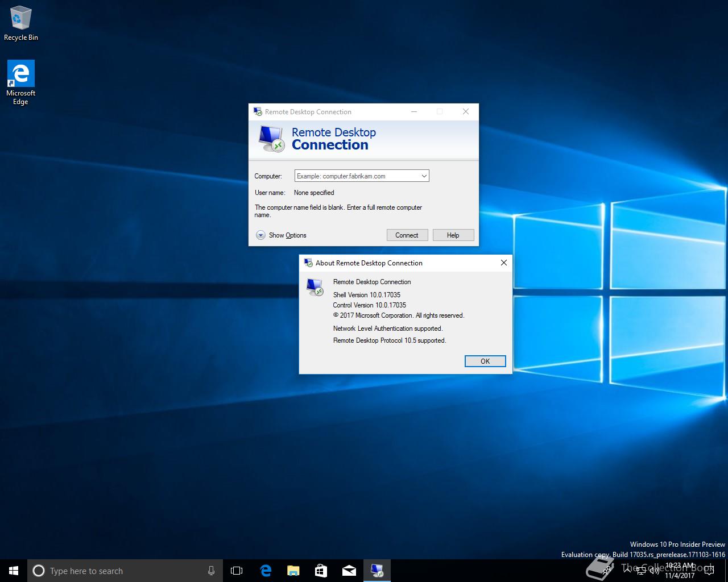
Task: Open the Remote Desktop title bar icon menu
Action: (258, 112)
